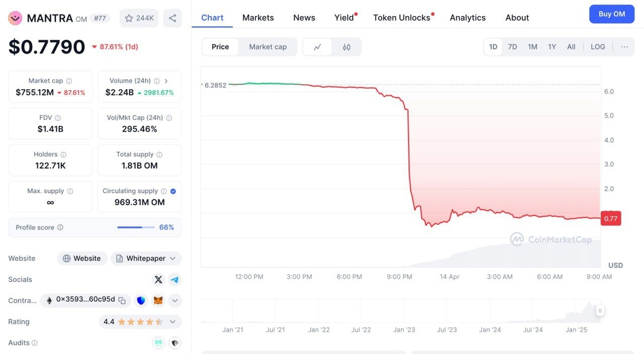This screenshot has height=354, width=644.
Task: Set chart range to 7D
Action: click(513, 47)
